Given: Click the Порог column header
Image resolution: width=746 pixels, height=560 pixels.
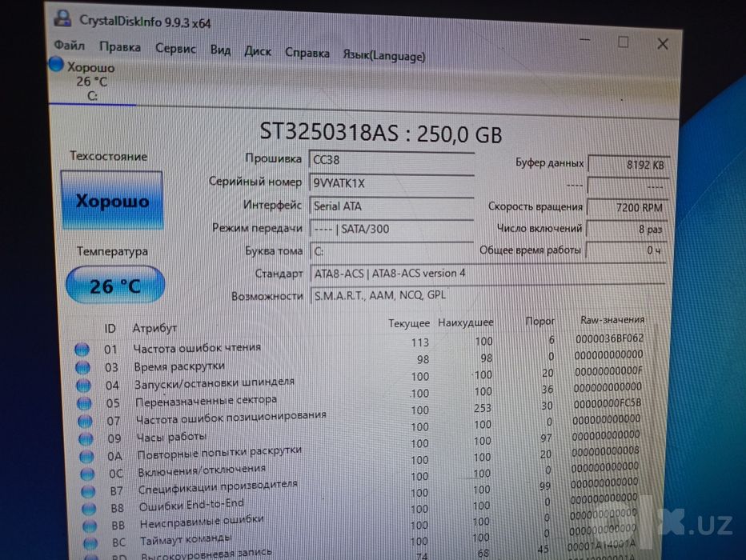Looking at the screenshot, I should coord(540,321).
